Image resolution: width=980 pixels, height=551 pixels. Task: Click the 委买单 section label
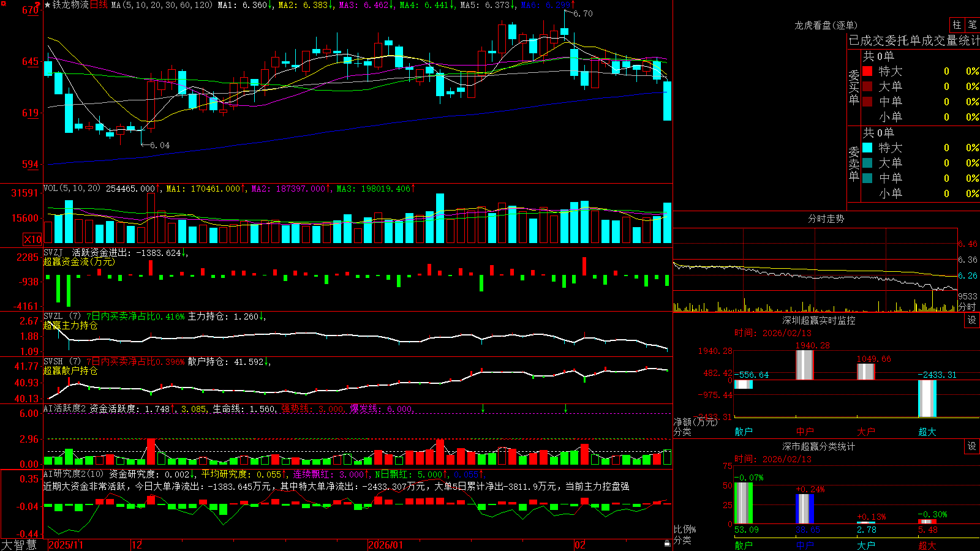point(854,87)
